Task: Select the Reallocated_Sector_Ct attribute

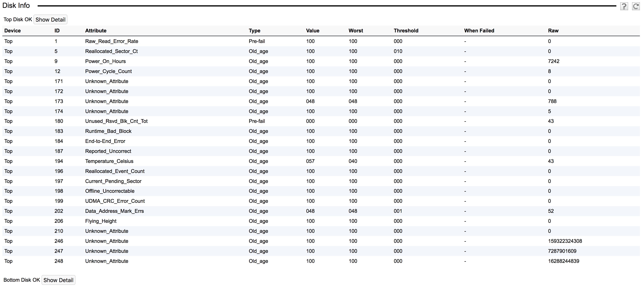Action: 111,51
